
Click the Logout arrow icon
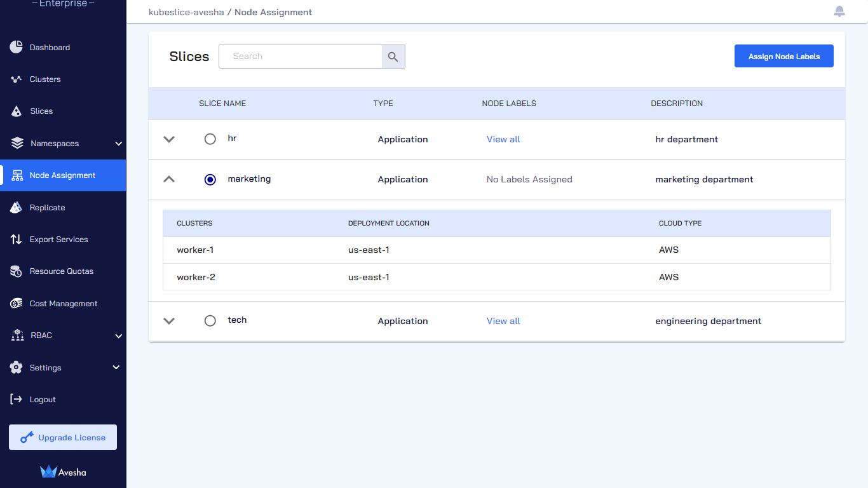pyautogui.click(x=17, y=399)
